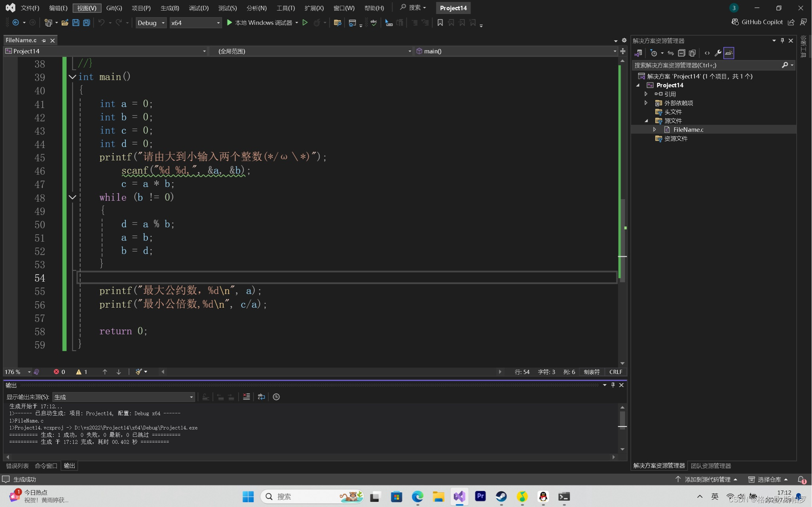This screenshot has height=507, width=812.
Task: Click the New Project toolbar icon
Action: tap(48, 23)
